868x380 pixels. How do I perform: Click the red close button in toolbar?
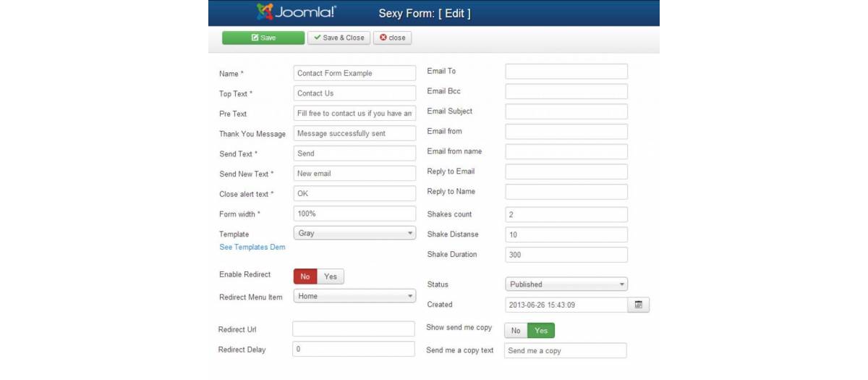(393, 38)
